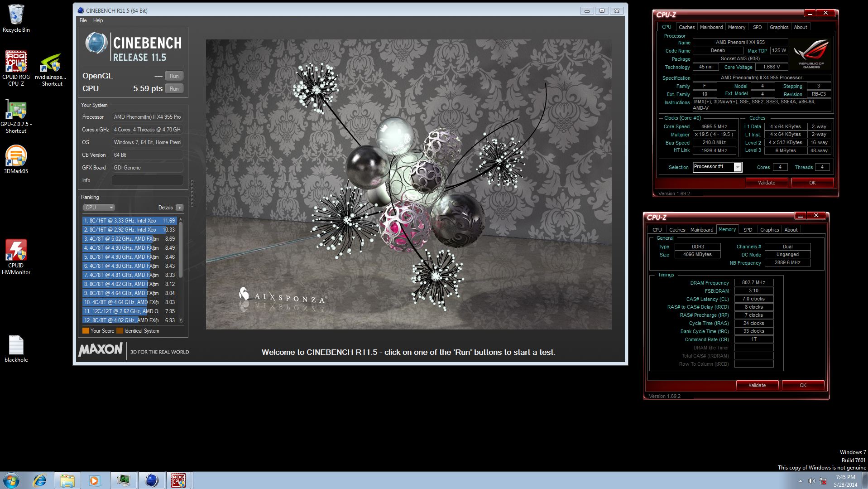Open the Recycle Bin desktop icon
The height and width of the screenshot is (489, 868).
16,18
